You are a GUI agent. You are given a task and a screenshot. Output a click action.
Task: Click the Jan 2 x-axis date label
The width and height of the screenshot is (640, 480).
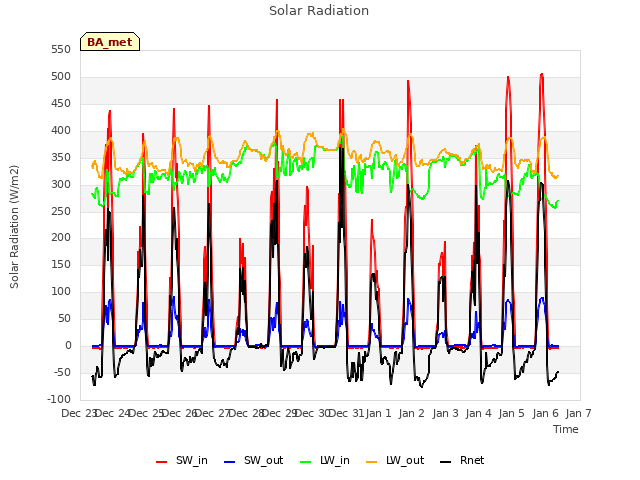[x=412, y=413]
